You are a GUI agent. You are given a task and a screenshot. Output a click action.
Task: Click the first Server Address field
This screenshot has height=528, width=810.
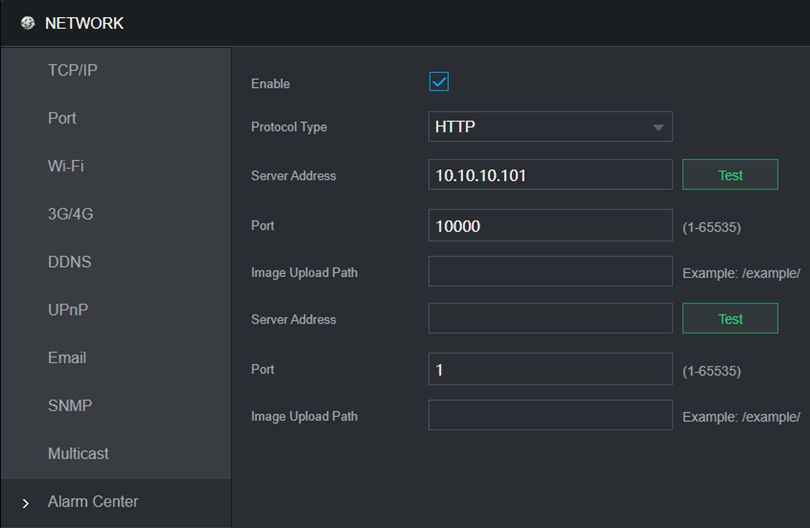tap(550, 175)
